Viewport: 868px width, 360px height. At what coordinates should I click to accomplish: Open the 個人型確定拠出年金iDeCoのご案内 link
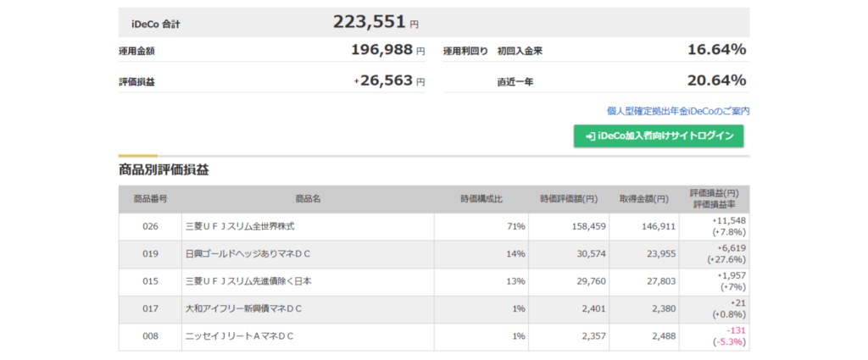coord(678,111)
